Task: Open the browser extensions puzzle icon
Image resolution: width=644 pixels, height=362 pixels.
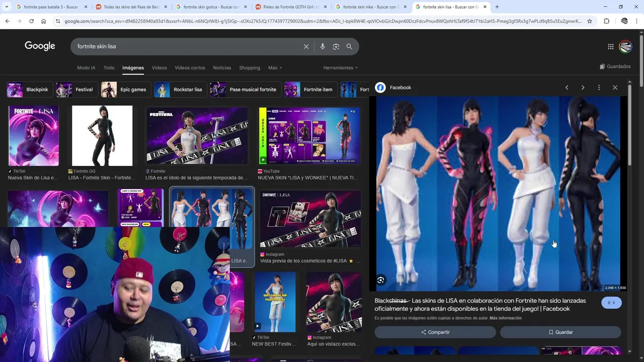Action: (606, 21)
